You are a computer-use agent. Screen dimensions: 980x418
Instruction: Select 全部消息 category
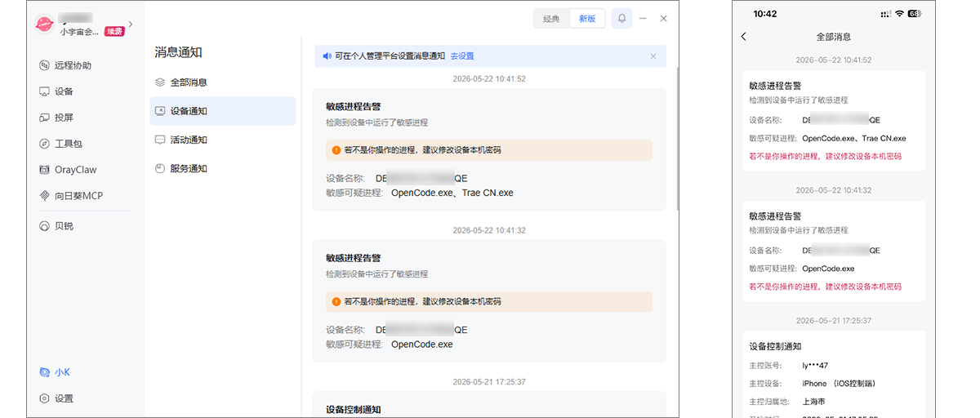222,82
